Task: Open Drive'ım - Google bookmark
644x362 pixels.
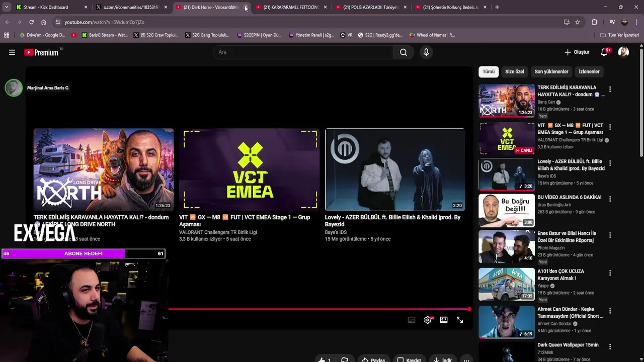Action: [42, 35]
